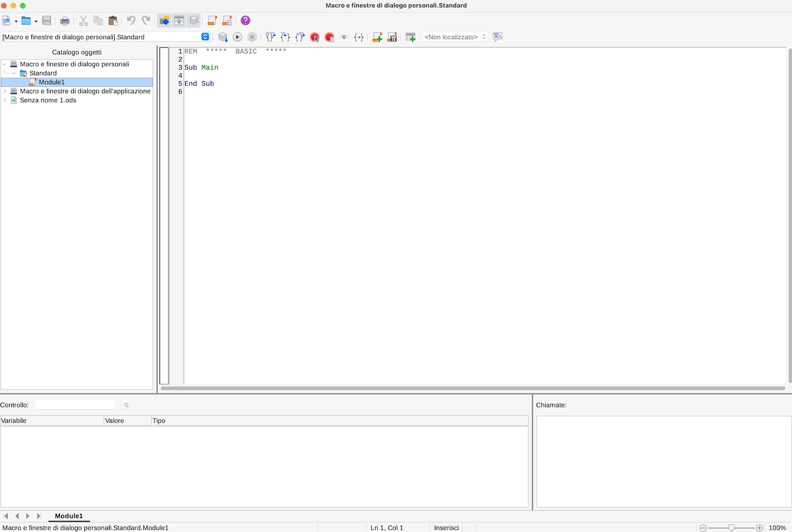Click the Print icon
This screenshot has width=792, height=532.
tap(65, 21)
